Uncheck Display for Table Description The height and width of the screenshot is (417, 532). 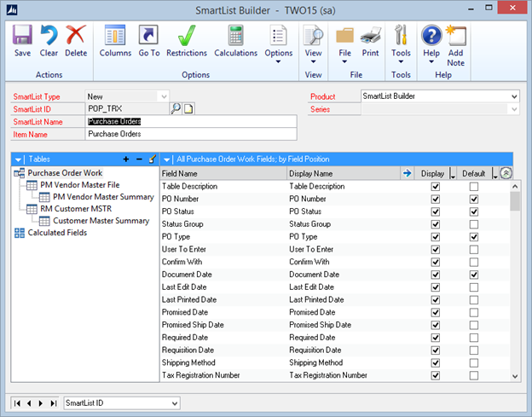click(x=436, y=187)
